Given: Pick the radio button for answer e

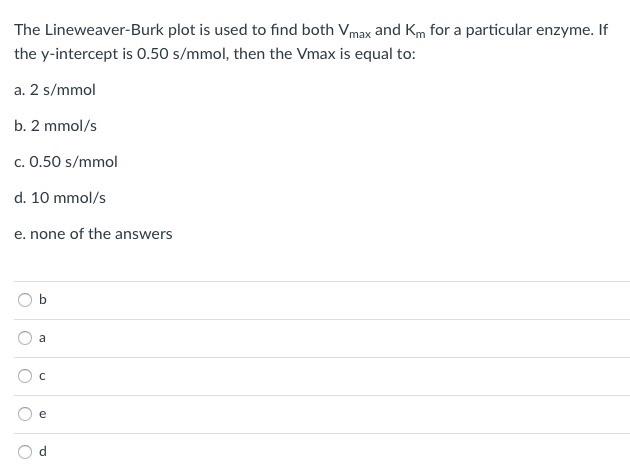Looking at the screenshot, I should pyautogui.click(x=22, y=414).
